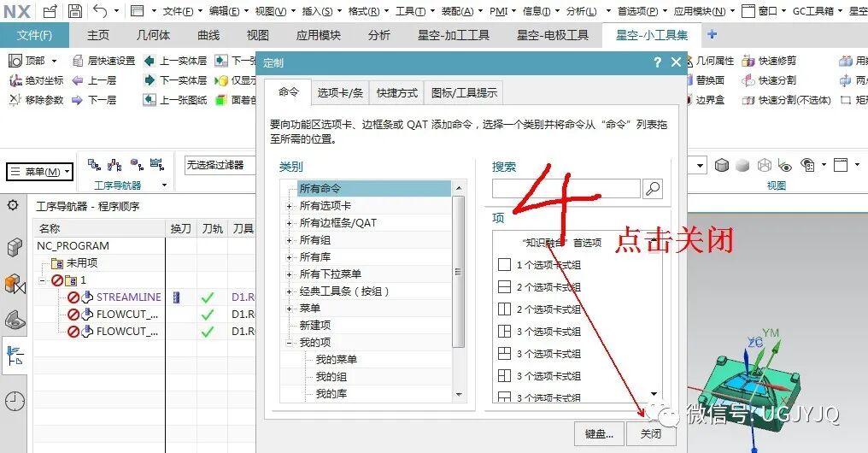This screenshot has height=453, width=868.
Task: Click the help question mark in 定制 dialog
Action: pyautogui.click(x=657, y=62)
